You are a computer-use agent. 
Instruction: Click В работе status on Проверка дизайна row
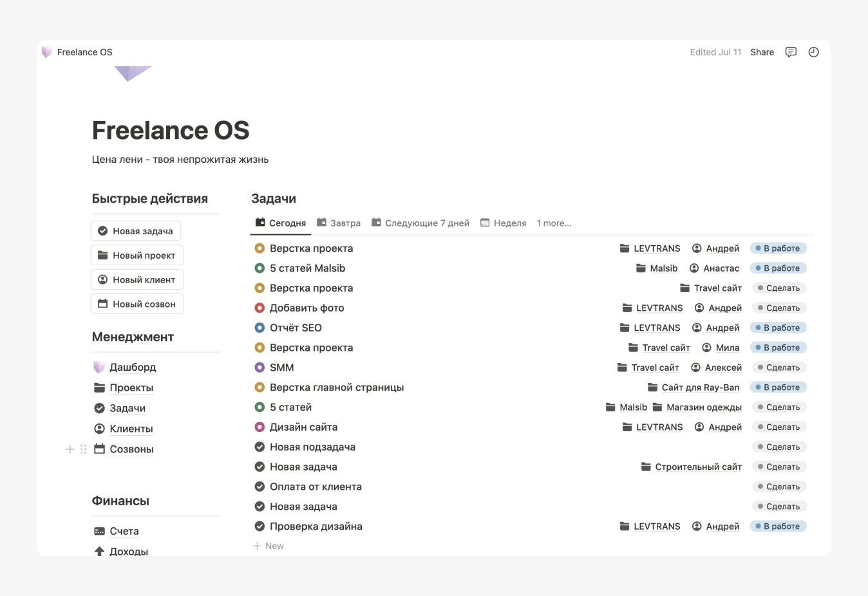pos(778,526)
